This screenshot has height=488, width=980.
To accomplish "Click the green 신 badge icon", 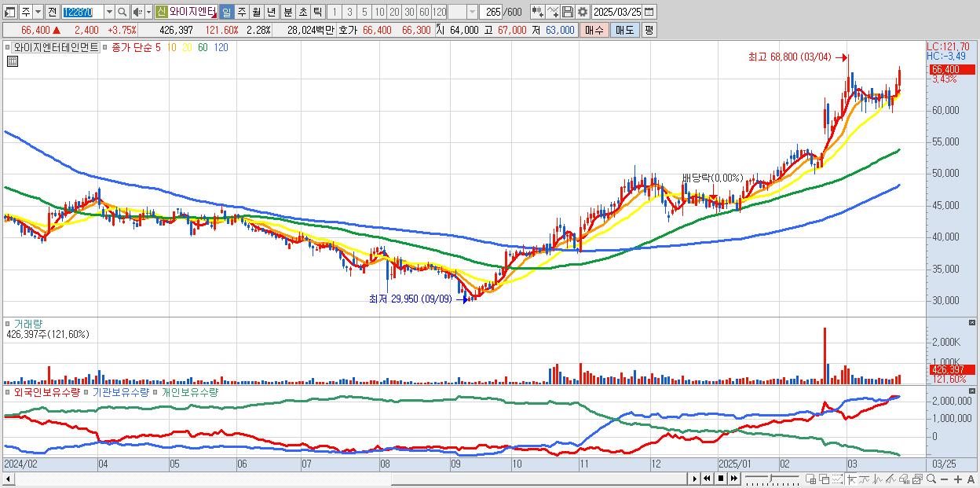I will click(x=161, y=12).
